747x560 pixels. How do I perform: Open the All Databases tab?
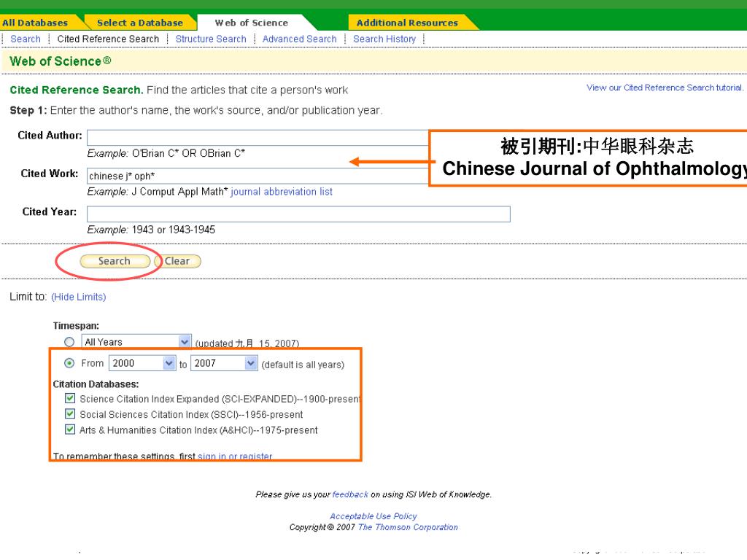pyautogui.click(x=35, y=23)
